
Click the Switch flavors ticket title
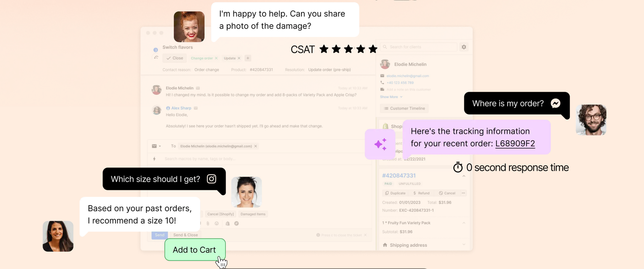tap(178, 47)
